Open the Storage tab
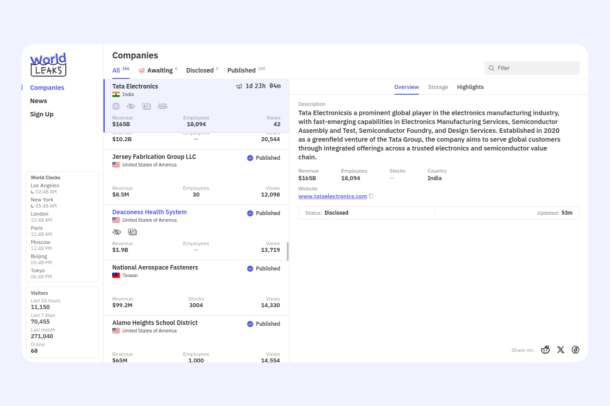Viewport: 610px width, 406px height. 438,87
